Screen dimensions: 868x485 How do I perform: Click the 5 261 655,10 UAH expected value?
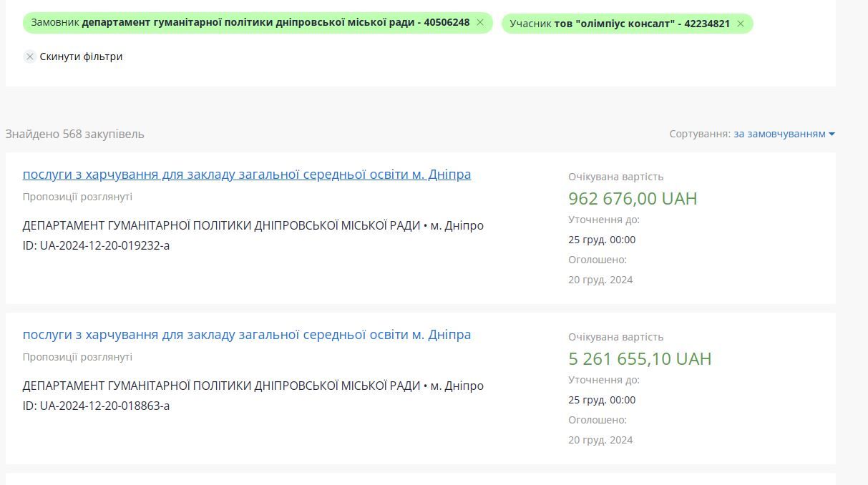[x=639, y=358]
